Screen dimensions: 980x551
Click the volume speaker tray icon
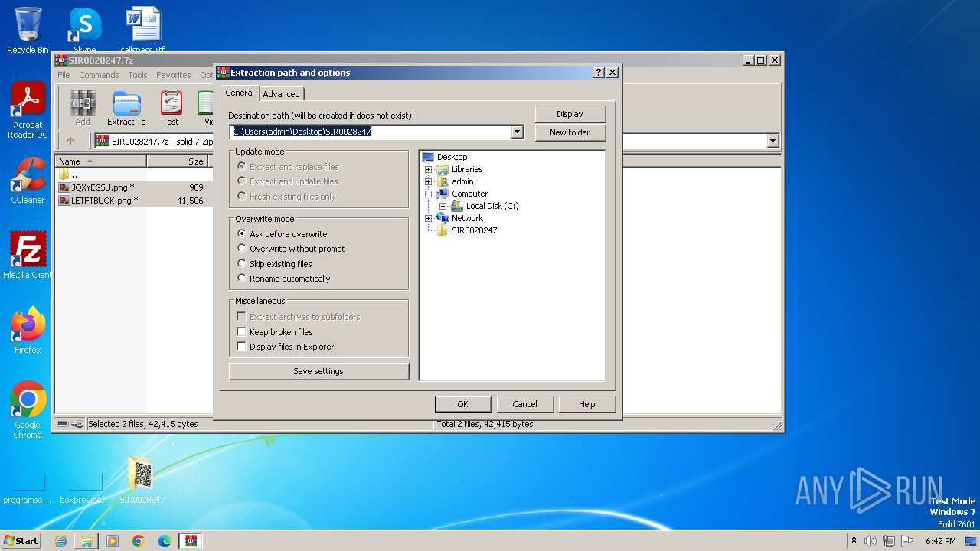(871, 541)
